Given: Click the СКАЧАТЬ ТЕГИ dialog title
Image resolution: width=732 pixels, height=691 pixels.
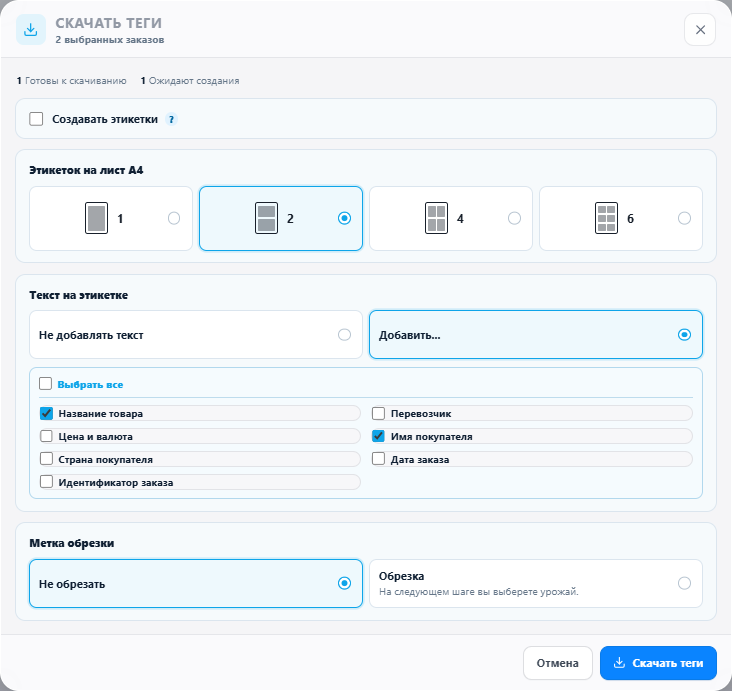Looking at the screenshot, I should [x=109, y=23].
